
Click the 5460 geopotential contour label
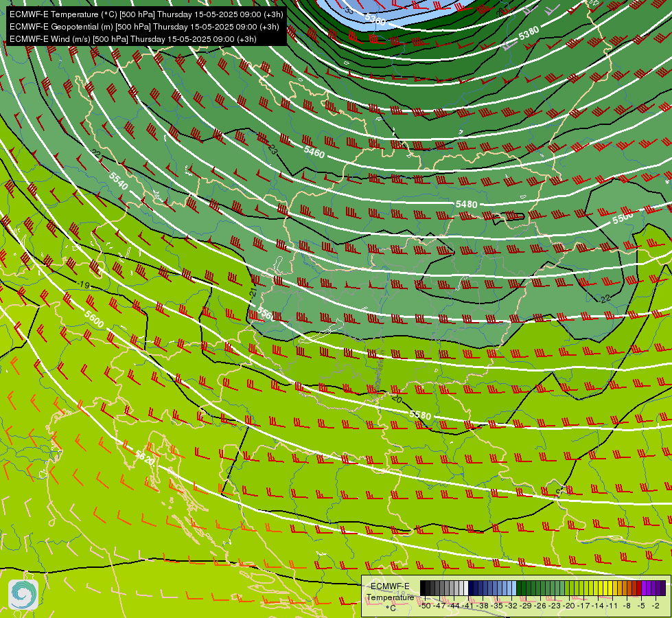314,151
